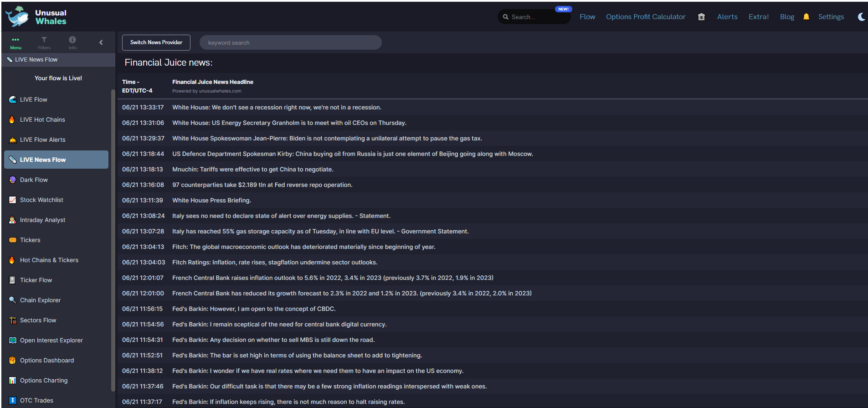The width and height of the screenshot is (868, 408).
Task: Toggle dark mode moon icon
Action: coord(861,17)
